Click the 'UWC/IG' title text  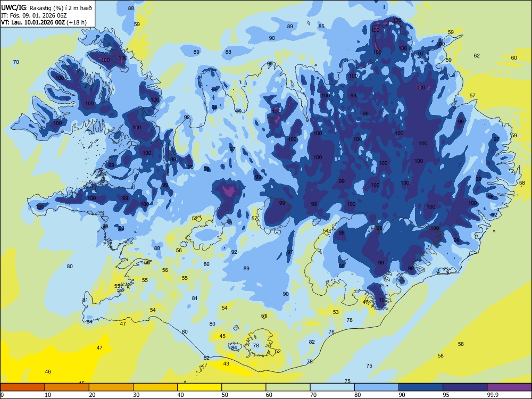tap(14, 7)
